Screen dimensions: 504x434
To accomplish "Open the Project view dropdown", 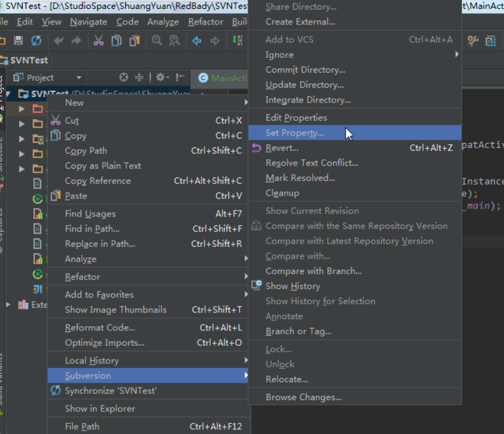I will click(79, 77).
